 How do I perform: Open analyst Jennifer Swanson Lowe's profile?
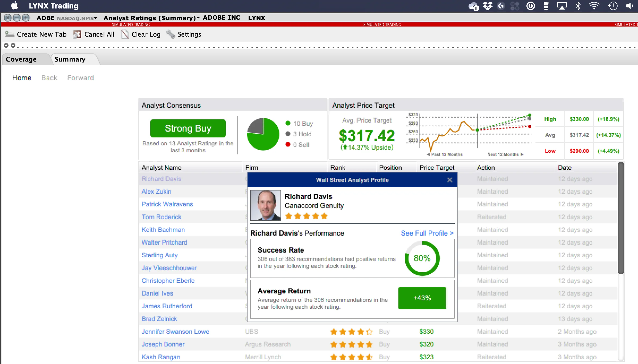pyautogui.click(x=175, y=331)
